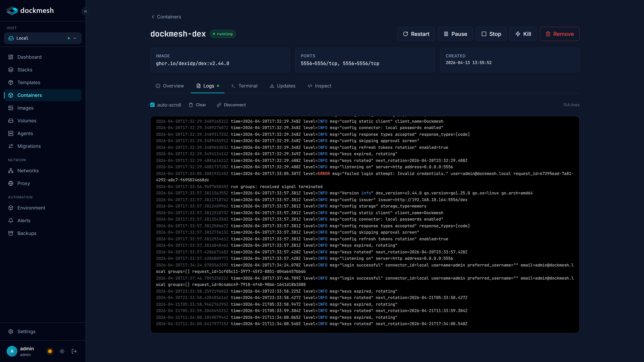Collapse the sidebar with the chevron button
Viewport: 644px width, 362px height.
coord(86,11)
